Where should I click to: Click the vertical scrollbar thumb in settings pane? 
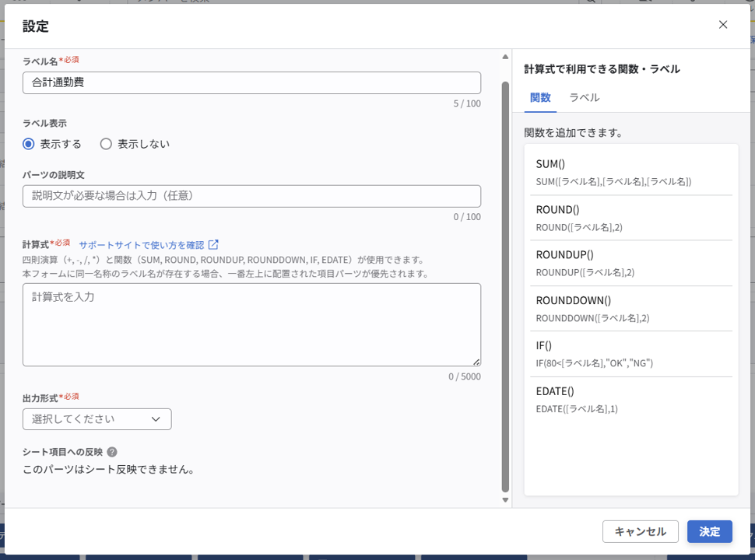(x=505, y=287)
